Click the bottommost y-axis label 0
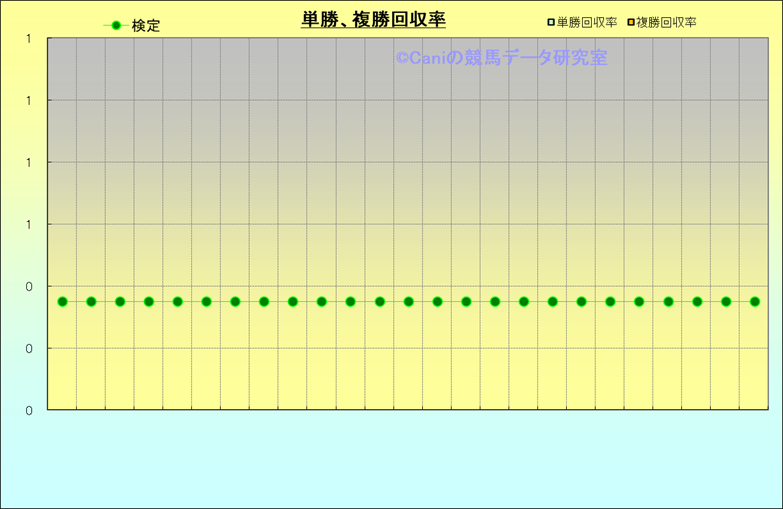Screen dimensions: 783x509 [x=29, y=410]
